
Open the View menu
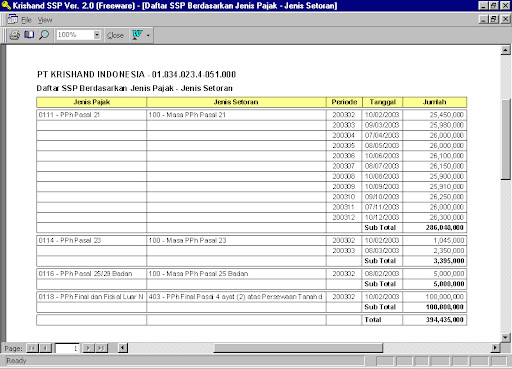click(45, 20)
